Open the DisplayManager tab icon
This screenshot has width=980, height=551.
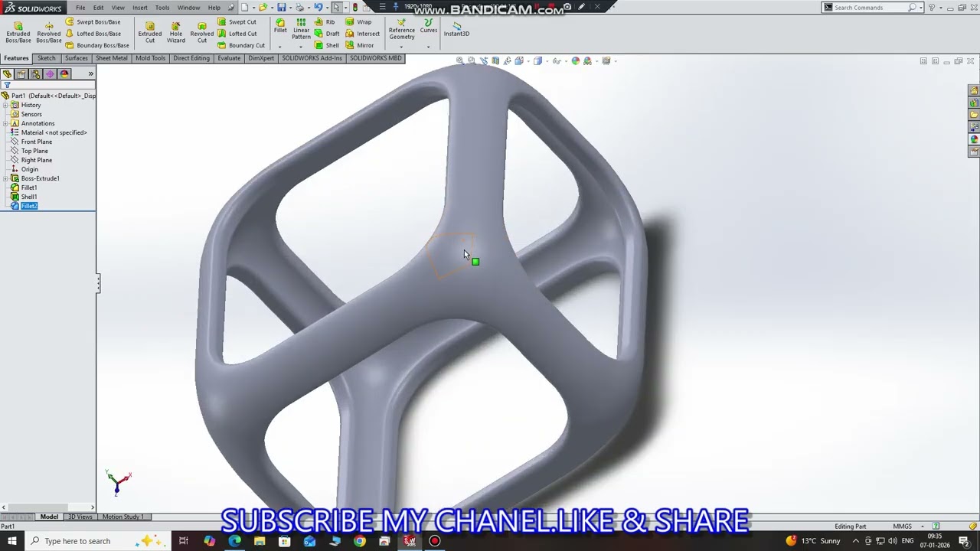[x=64, y=74]
